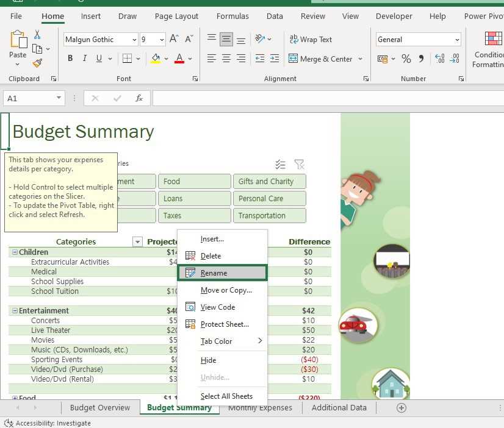Apply the red Font Color A
Screen dimensions: 504x428
point(179,59)
